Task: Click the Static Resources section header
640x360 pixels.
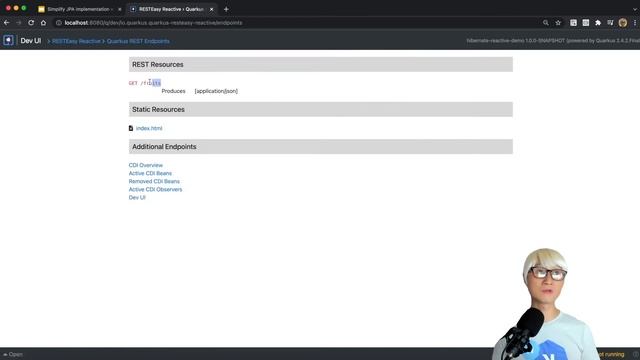Action: pos(321,109)
